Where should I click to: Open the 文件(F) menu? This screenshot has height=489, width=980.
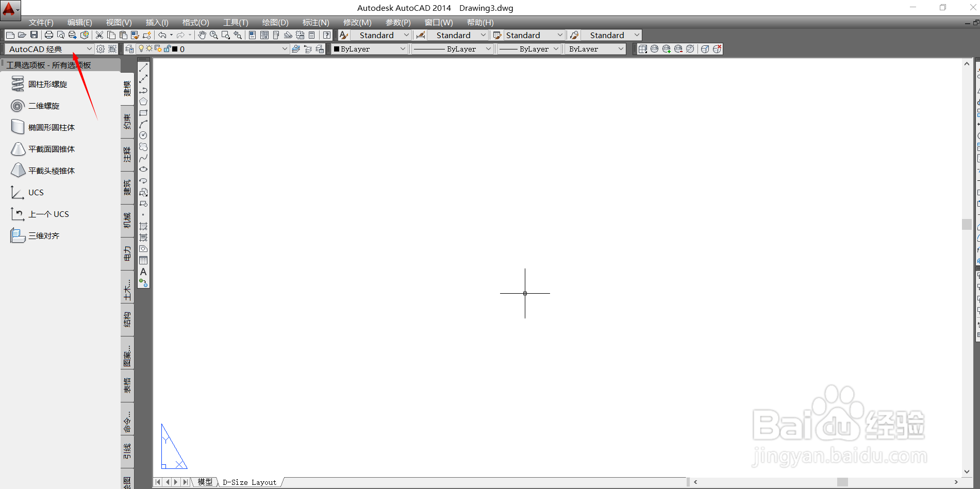click(x=41, y=22)
